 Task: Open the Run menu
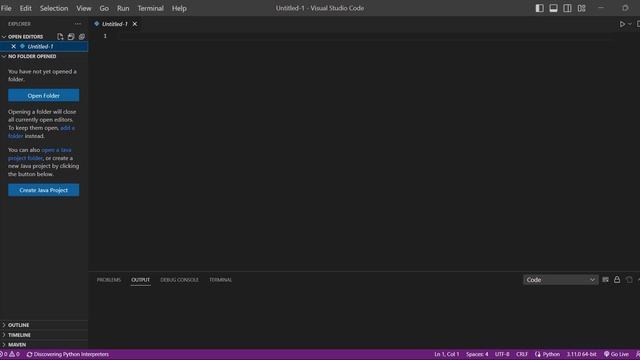pyautogui.click(x=123, y=8)
